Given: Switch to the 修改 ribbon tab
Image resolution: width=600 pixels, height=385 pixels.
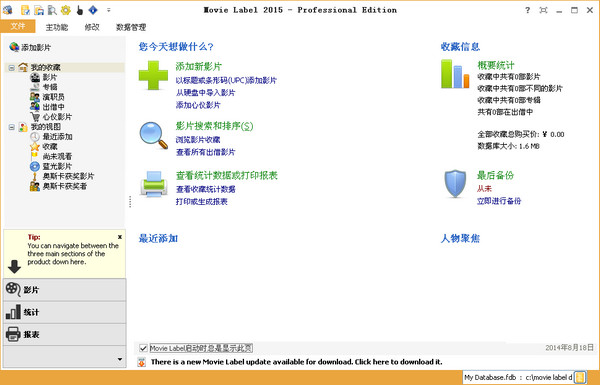Looking at the screenshot, I should [92, 27].
